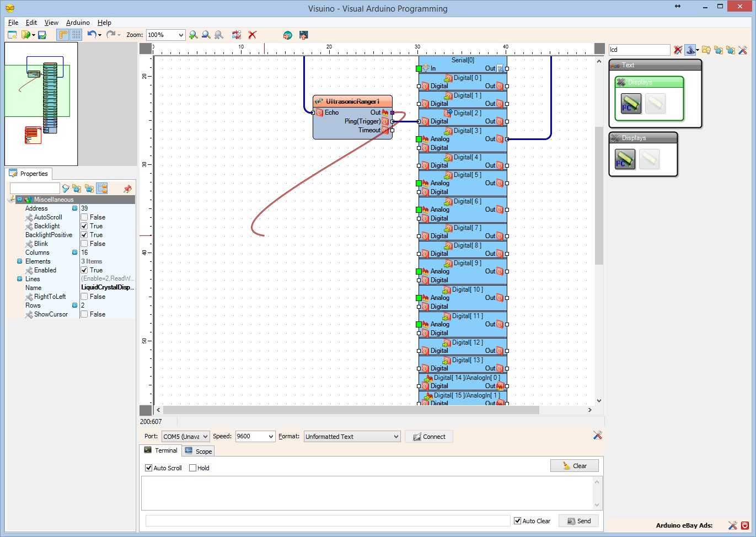Open the Arduino menu
The width and height of the screenshot is (756, 537).
[x=78, y=23]
